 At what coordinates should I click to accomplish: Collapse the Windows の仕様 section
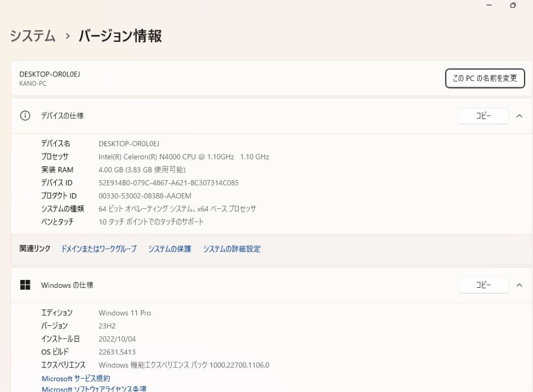[x=518, y=285]
